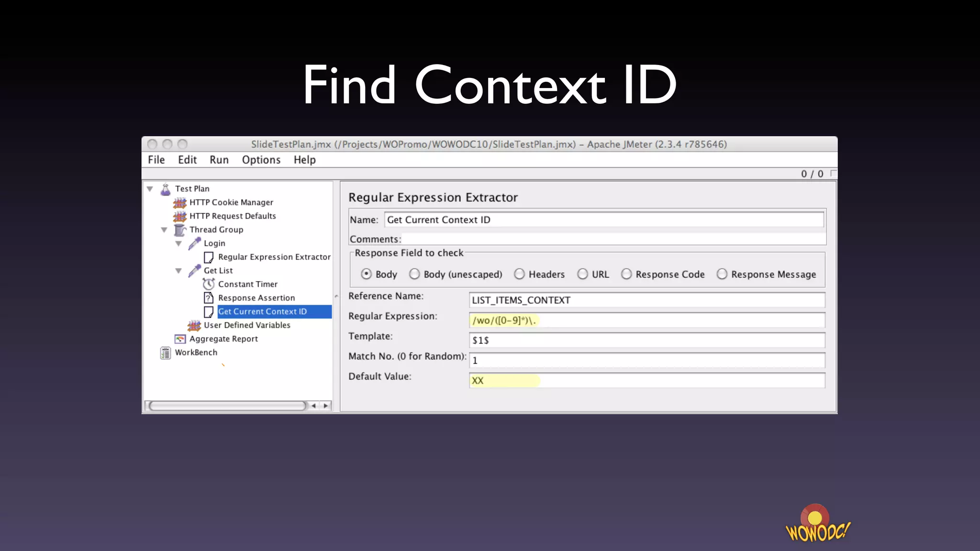Click the Name input field
The width and height of the screenshot is (980, 551).
click(x=604, y=220)
